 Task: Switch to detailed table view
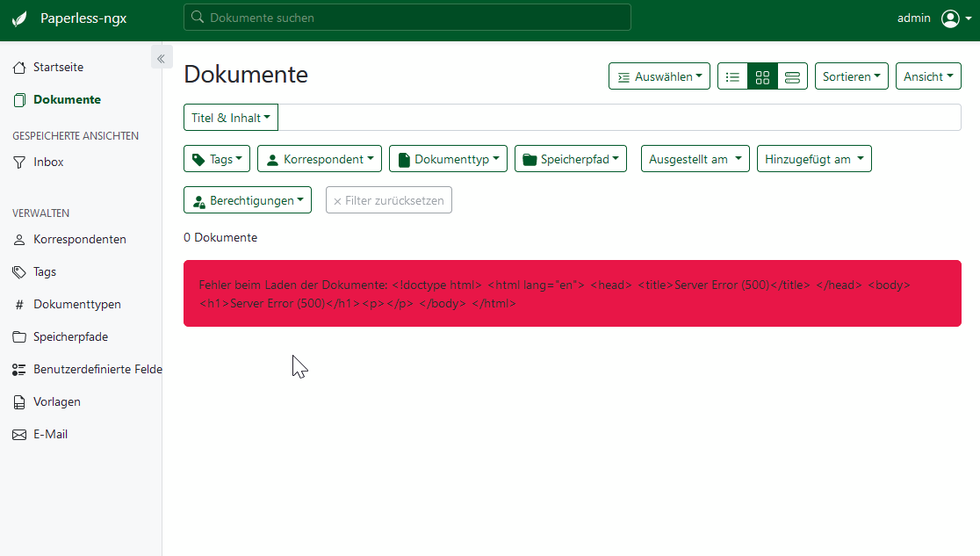(x=792, y=76)
